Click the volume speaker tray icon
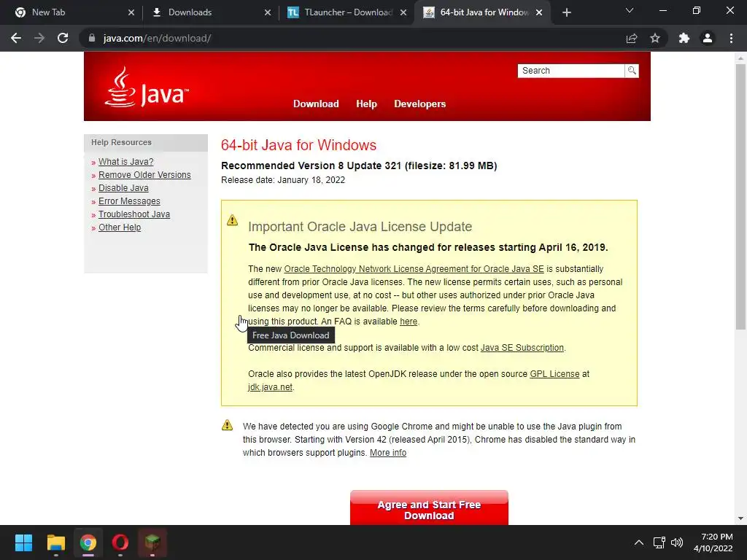 pos(676,542)
